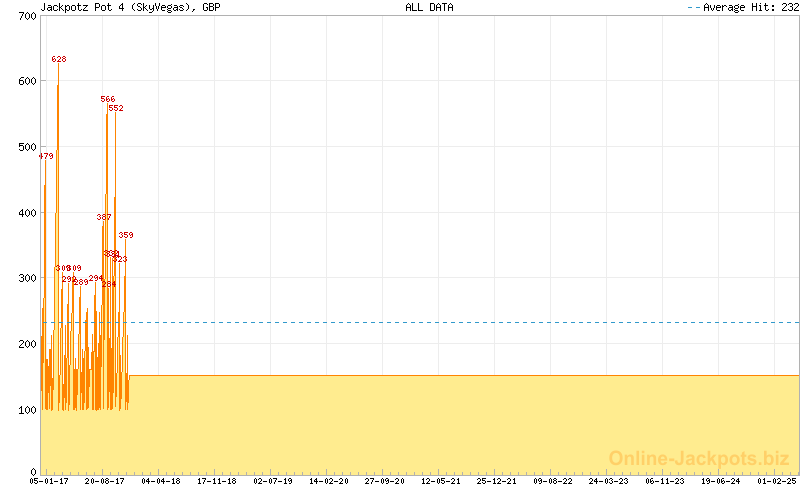Select the 09-08-22 date on x-axis
The height and width of the screenshot is (490, 800).
coord(553,482)
